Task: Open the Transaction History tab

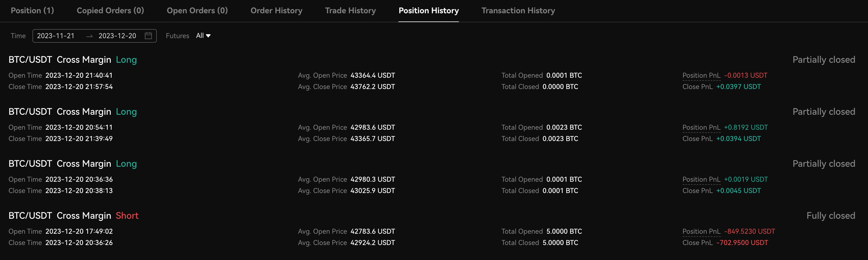Action: (518, 10)
